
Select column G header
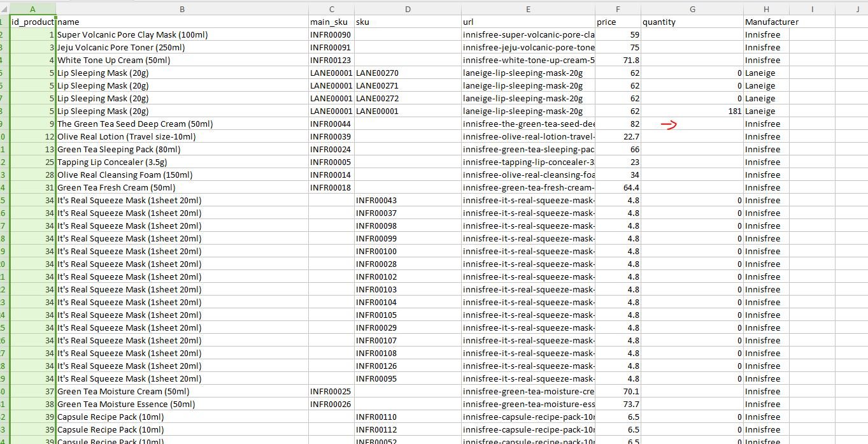click(x=692, y=9)
